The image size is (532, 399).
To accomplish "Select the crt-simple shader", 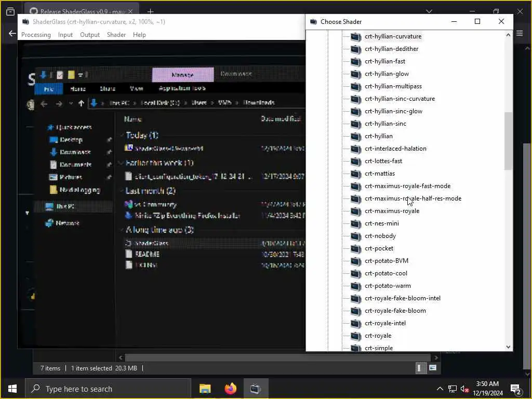I will 379,348.
